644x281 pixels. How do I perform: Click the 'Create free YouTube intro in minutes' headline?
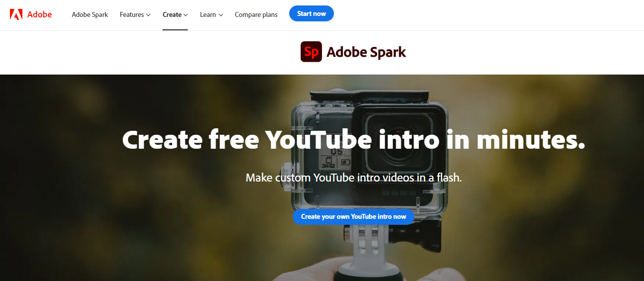coord(353,140)
